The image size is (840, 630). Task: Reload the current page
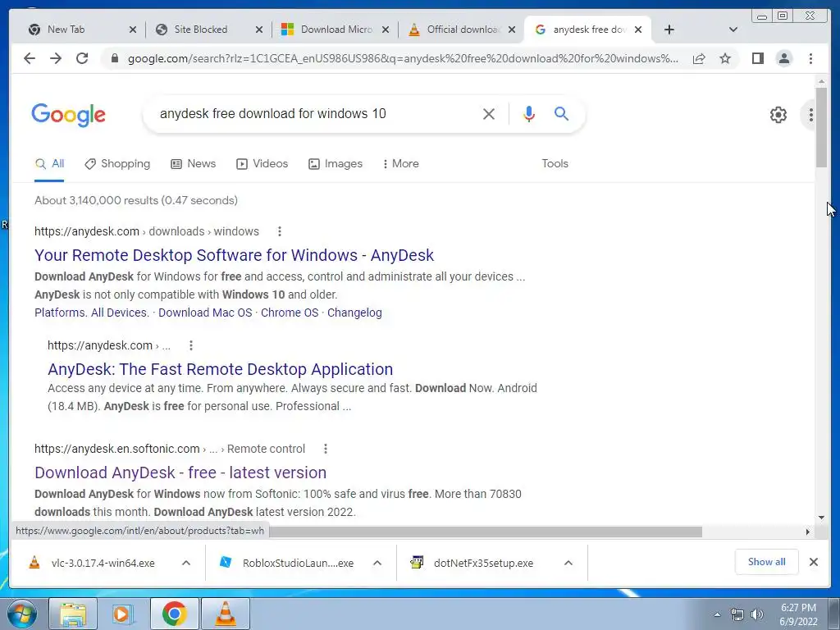coord(82,58)
